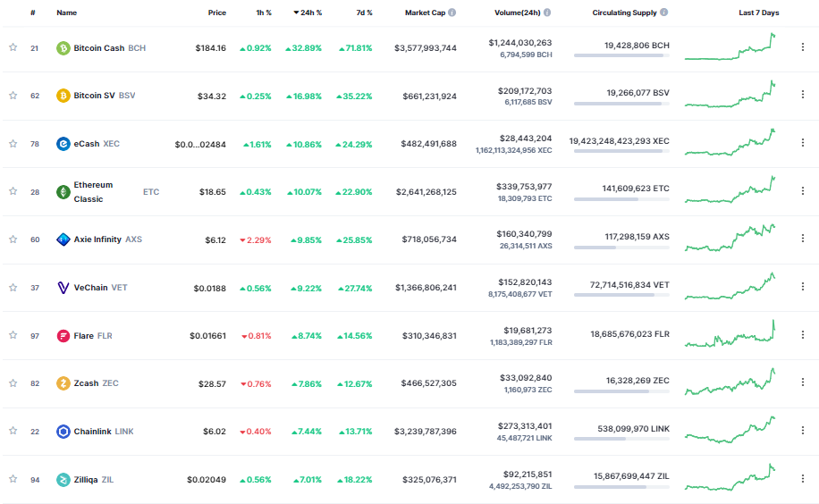Open Zilliqa three-dot options menu
Image resolution: width=819 pixels, height=504 pixels.
pos(803,478)
